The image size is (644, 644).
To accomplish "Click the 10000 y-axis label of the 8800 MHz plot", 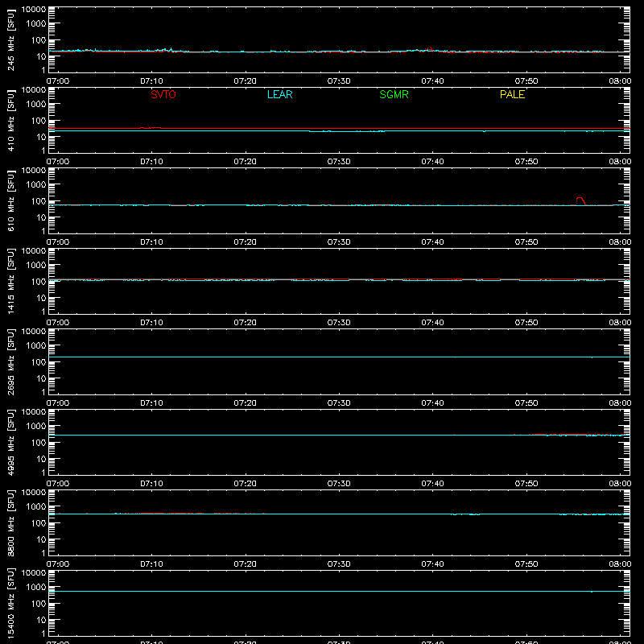I will (x=34, y=492).
